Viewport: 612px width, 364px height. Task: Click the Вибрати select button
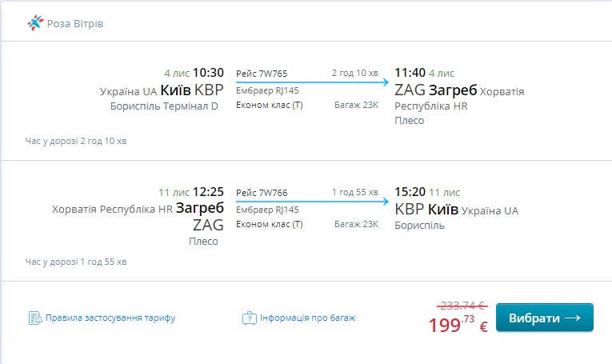545,318
